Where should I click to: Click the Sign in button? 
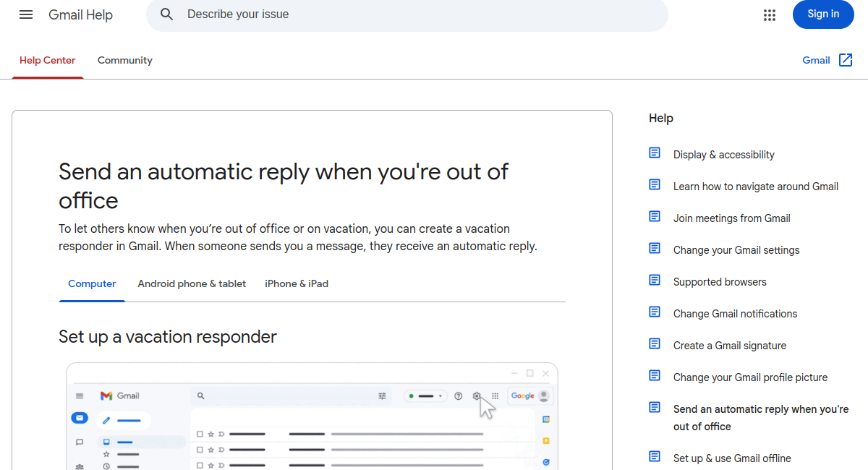(823, 14)
